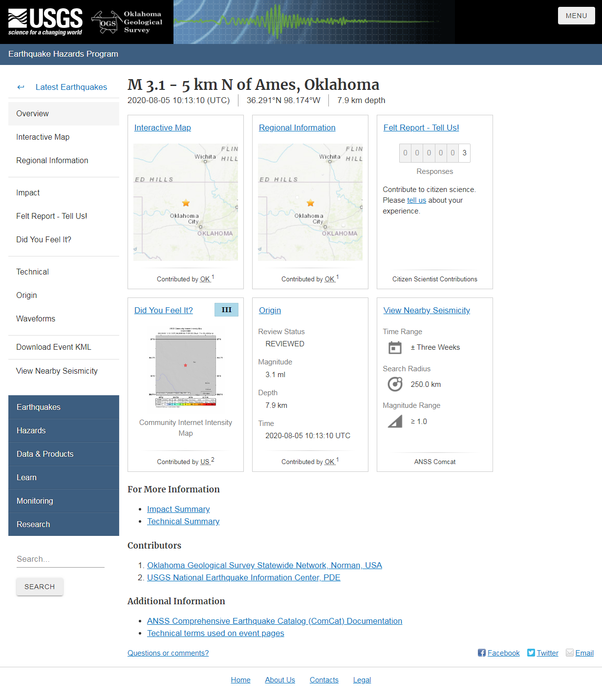
Task: Click the tell us link
Action: (416, 200)
